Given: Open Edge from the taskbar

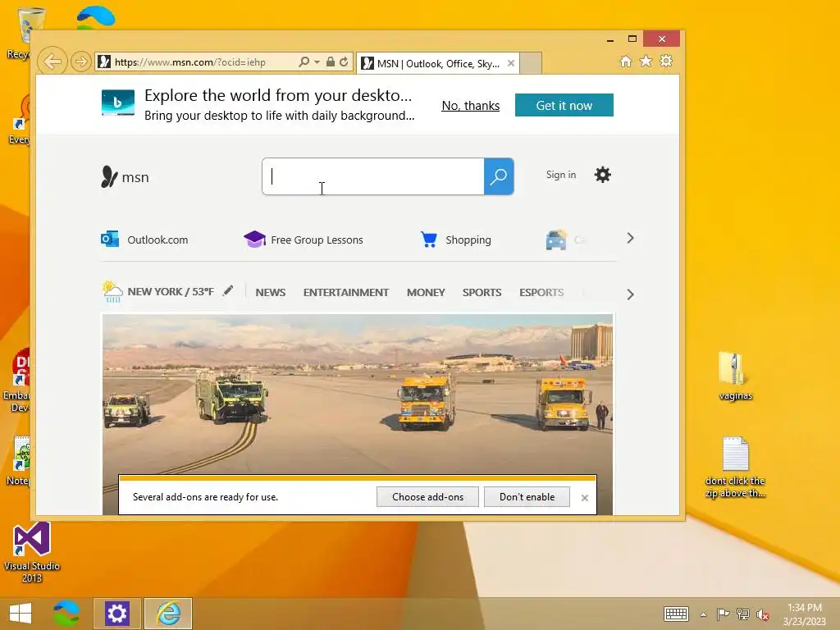Looking at the screenshot, I should point(66,614).
